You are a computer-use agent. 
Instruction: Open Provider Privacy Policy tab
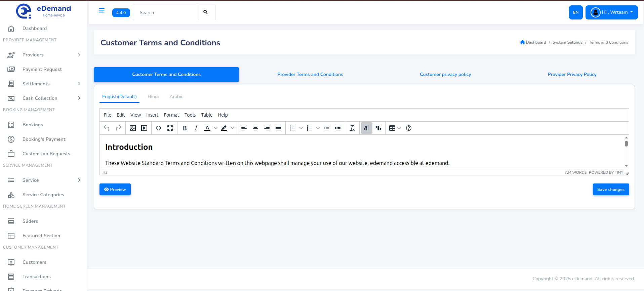[572, 74]
